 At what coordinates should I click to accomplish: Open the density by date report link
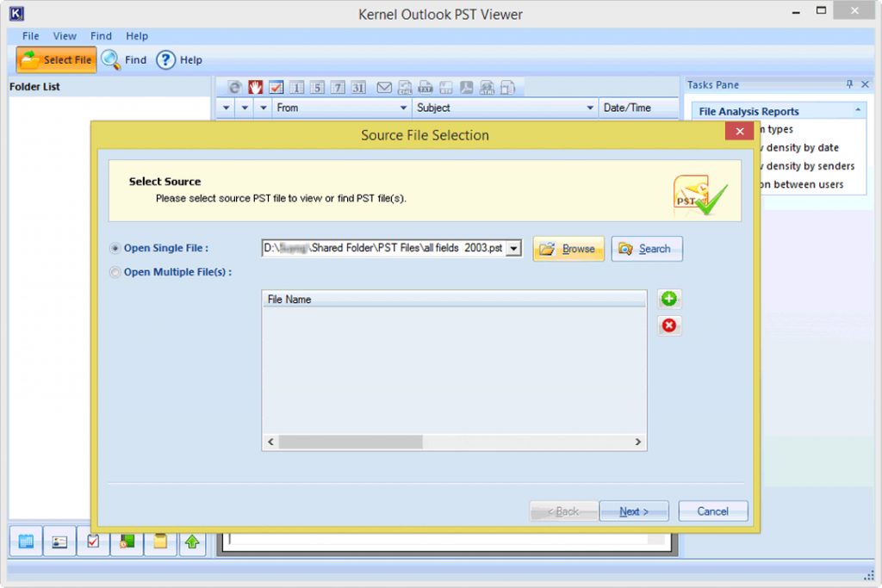798,147
